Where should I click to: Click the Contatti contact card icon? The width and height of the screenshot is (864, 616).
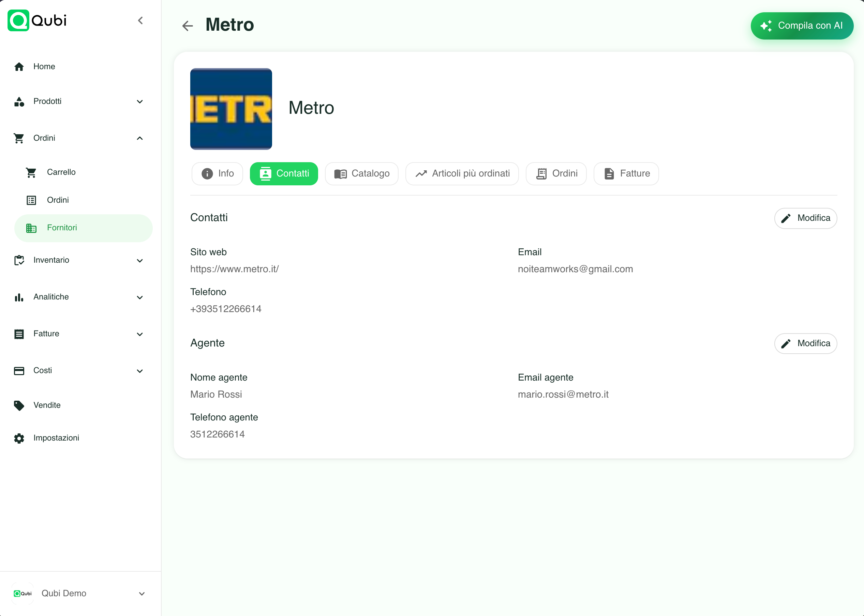[x=265, y=174]
